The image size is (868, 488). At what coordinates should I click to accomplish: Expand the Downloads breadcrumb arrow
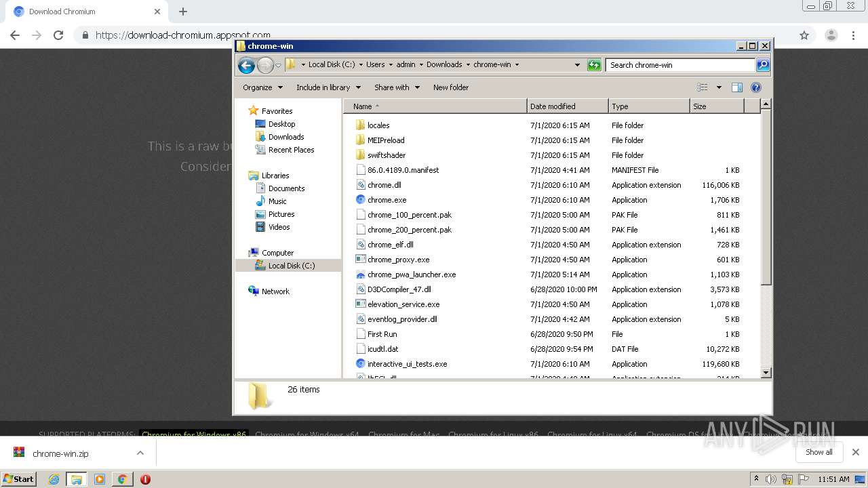(x=468, y=65)
